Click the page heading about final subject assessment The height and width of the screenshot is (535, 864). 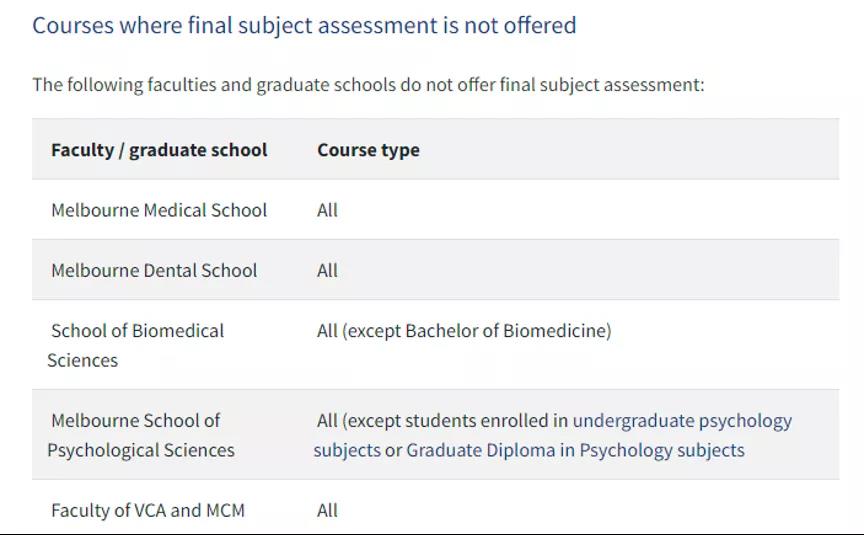304,25
